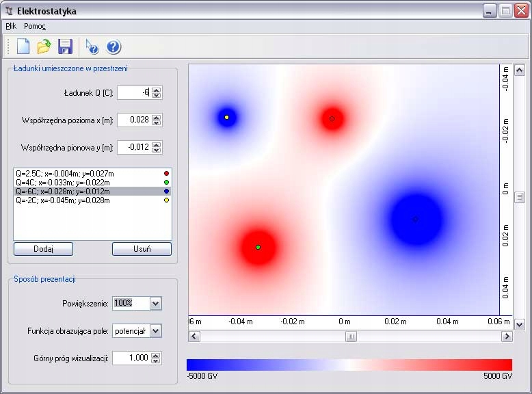The width and height of the screenshot is (532, 394).
Task: Click the blue question mark Help icon
Action: pyautogui.click(x=114, y=47)
